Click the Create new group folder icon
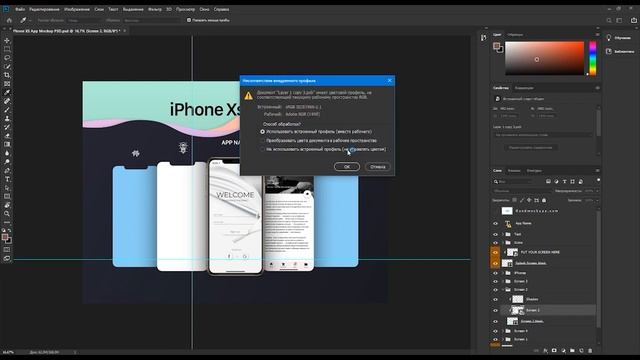The width and height of the screenshot is (640, 360). pos(572,351)
